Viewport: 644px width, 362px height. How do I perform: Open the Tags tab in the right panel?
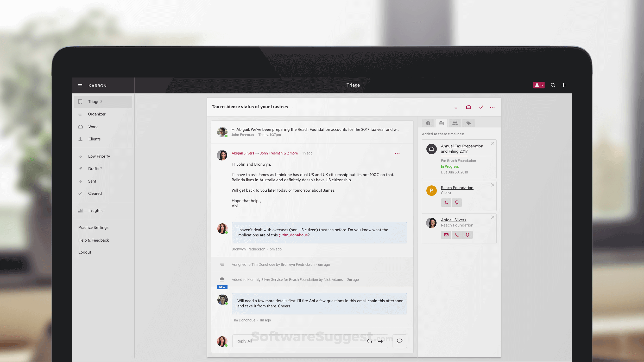click(468, 123)
